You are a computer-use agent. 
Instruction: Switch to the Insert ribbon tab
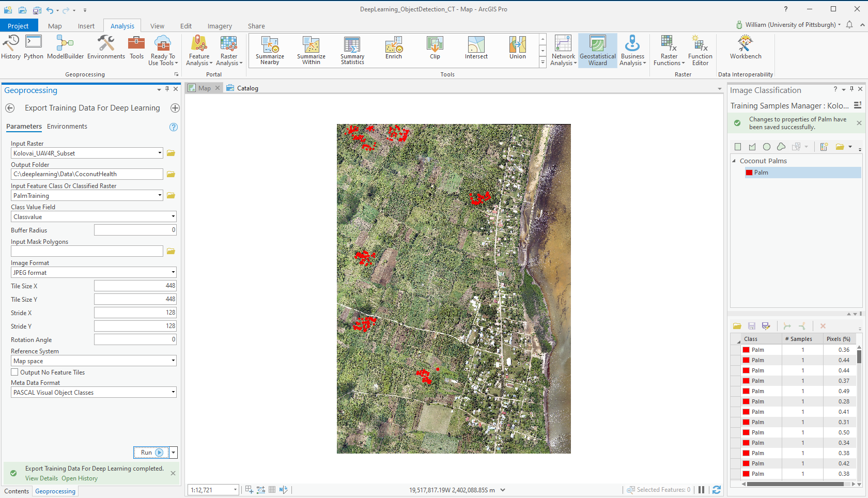(86, 26)
